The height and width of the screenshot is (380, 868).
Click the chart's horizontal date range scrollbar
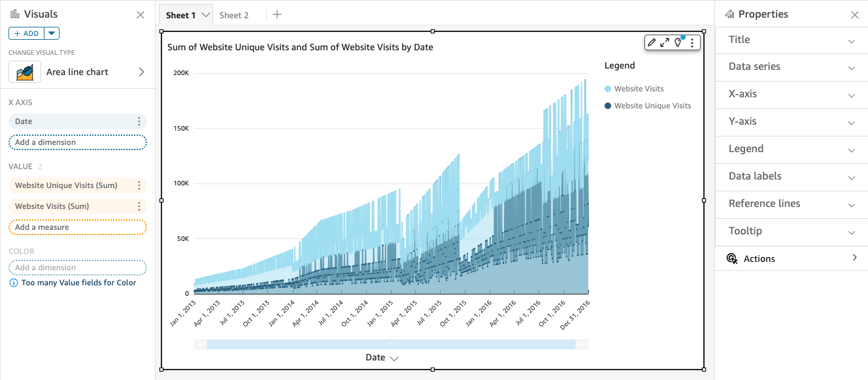391,344
